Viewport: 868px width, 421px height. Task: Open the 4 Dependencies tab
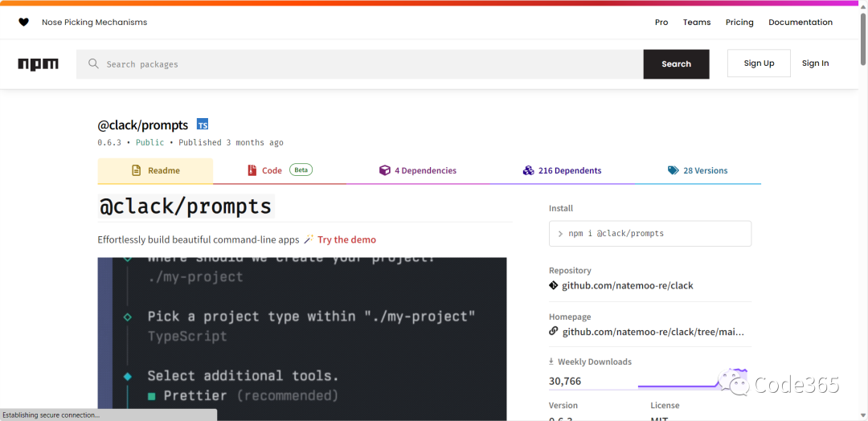point(418,170)
